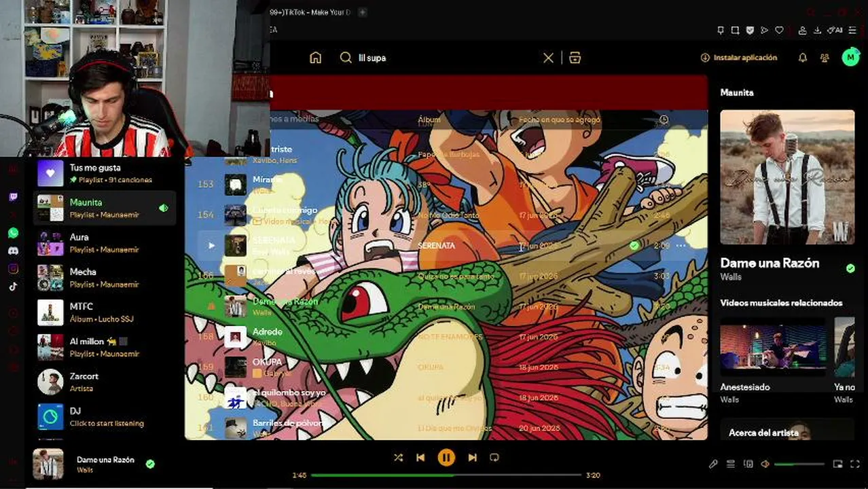Open Zarcort artist in library

click(106, 382)
